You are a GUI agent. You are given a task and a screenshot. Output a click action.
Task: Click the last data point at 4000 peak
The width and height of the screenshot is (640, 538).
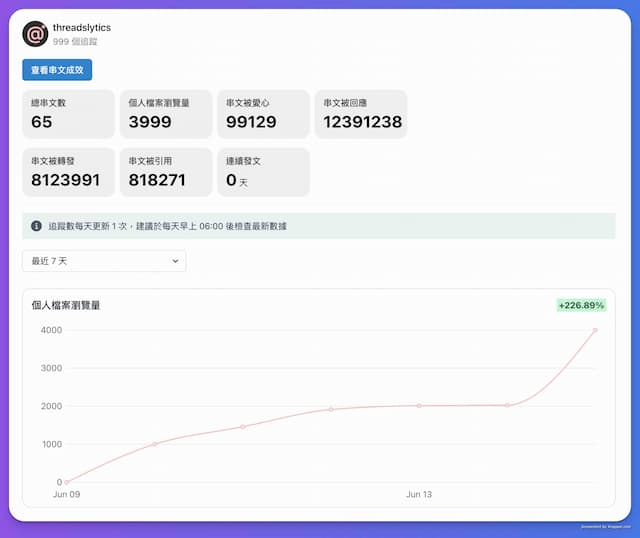[x=595, y=330]
